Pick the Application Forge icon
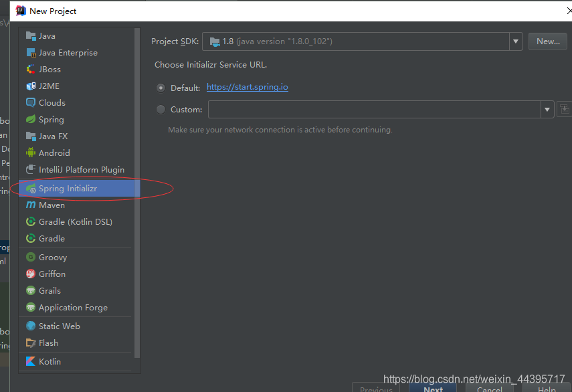This screenshot has height=392, width=572. 31,308
